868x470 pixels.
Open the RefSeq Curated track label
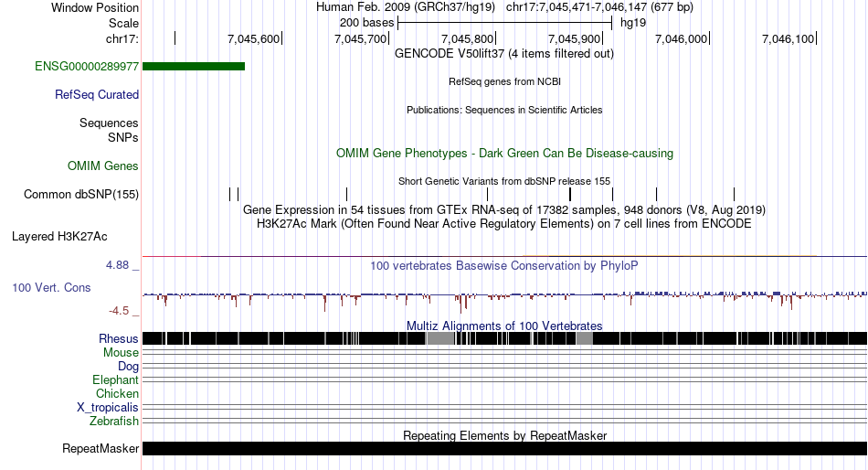(x=96, y=95)
